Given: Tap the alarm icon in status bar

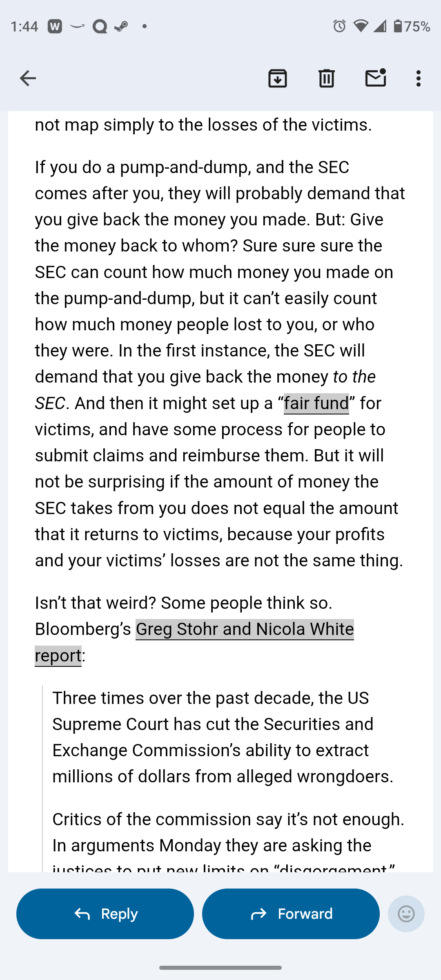Looking at the screenshot, I should 339,27.
